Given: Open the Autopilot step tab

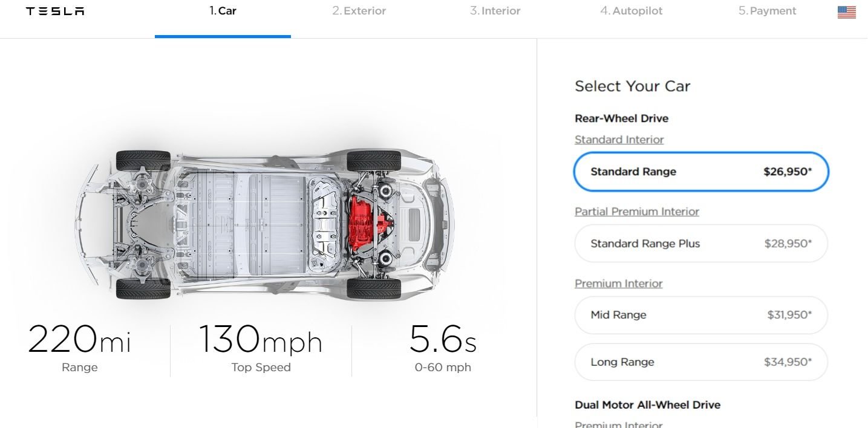Looking at the screenshot, I should point(631,11).
